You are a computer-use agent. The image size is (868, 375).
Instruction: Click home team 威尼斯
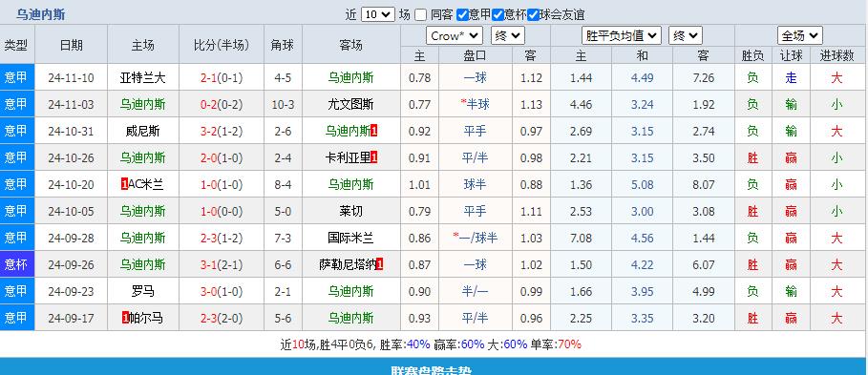[143, 131]
